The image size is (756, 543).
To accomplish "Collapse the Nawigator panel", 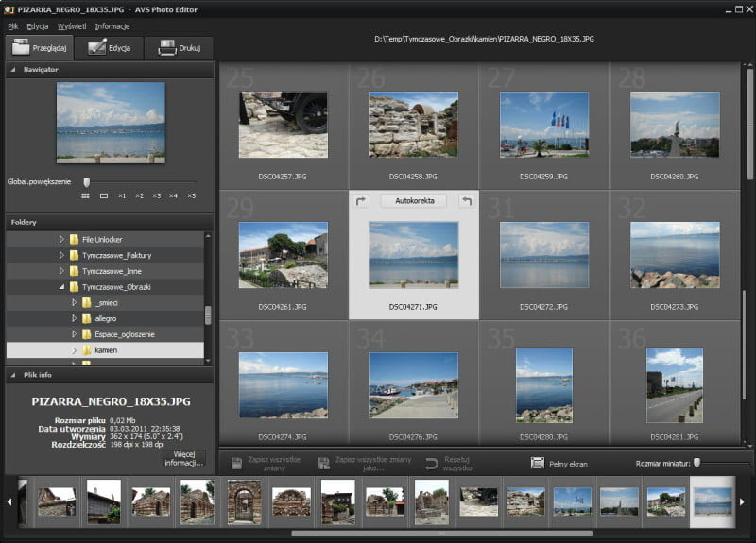I will tap(13, 70).
